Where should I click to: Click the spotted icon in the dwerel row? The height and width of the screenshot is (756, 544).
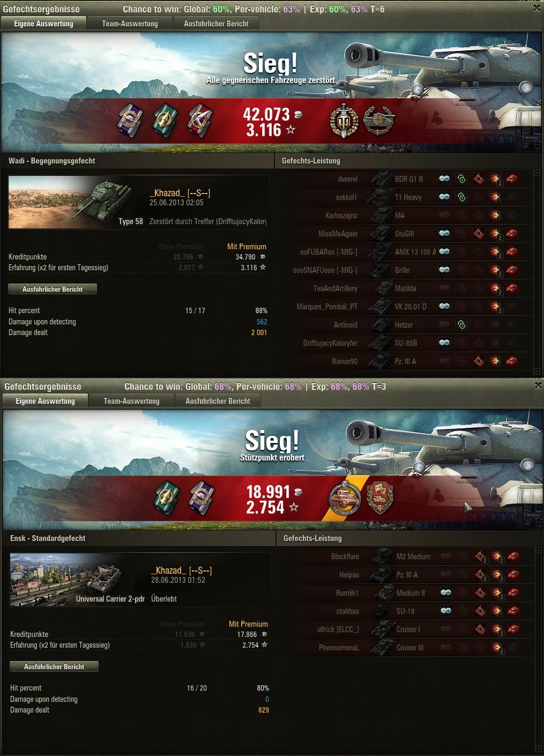tap(444, 179)
